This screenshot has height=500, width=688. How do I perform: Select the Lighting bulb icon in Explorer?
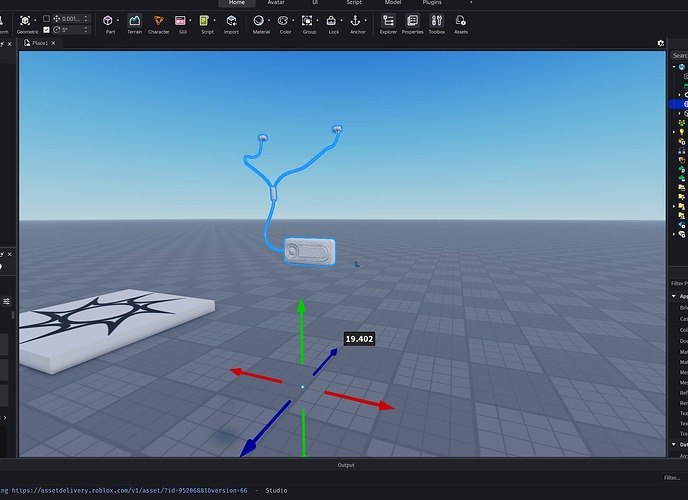(682, 132)
